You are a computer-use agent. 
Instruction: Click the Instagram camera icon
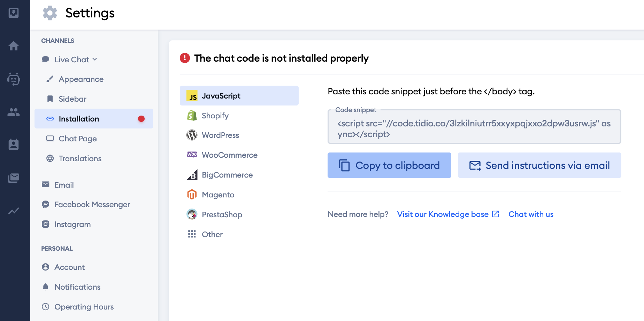pos(45,224)
